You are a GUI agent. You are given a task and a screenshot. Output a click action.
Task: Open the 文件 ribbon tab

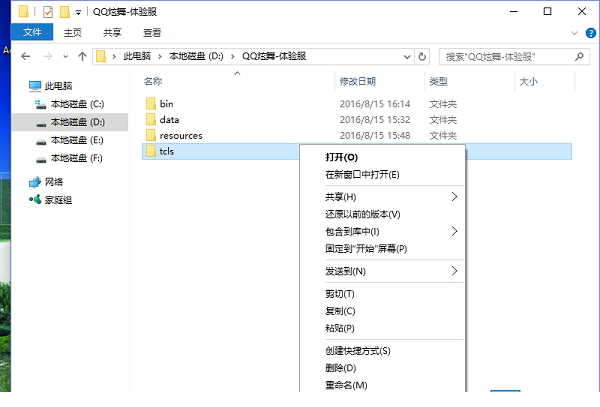pos(32,32)
